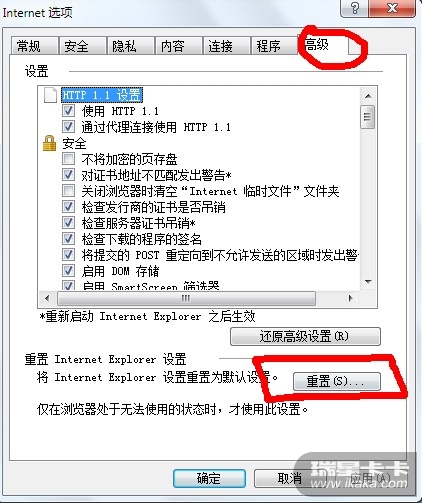Switch to the 常规 tab
The width and height of the screenshot is (422, 503).
click(x=34, y=46)
